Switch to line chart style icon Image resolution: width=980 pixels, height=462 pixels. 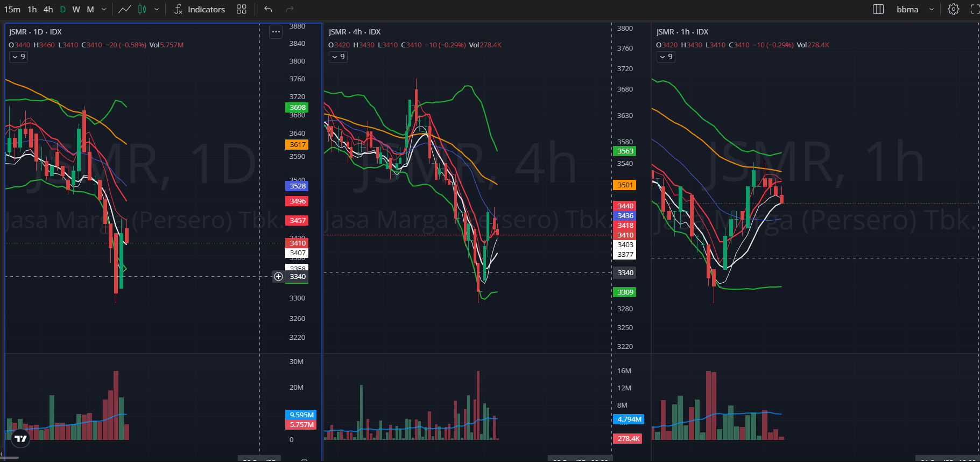[125, 9]
